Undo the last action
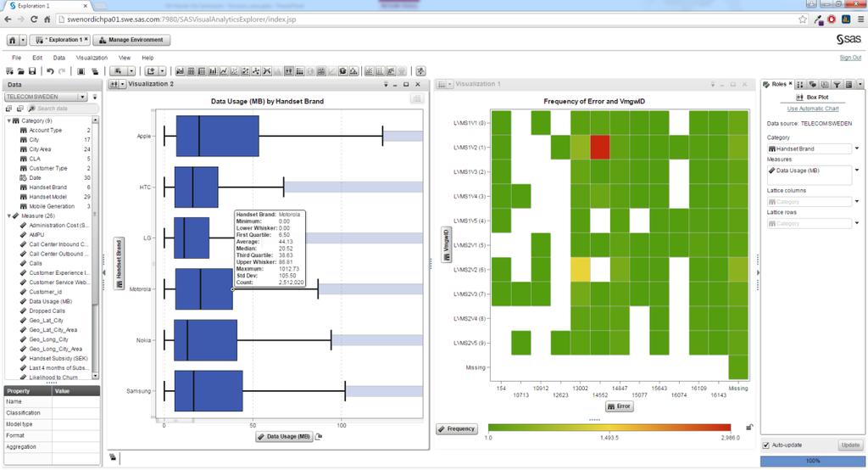The image size is (868, 470). tap(50, 71)
